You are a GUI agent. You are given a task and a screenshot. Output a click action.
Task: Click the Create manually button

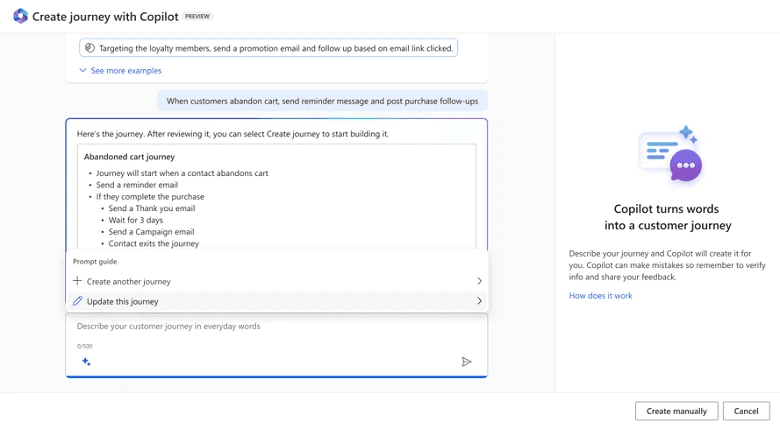click(676, 411)
